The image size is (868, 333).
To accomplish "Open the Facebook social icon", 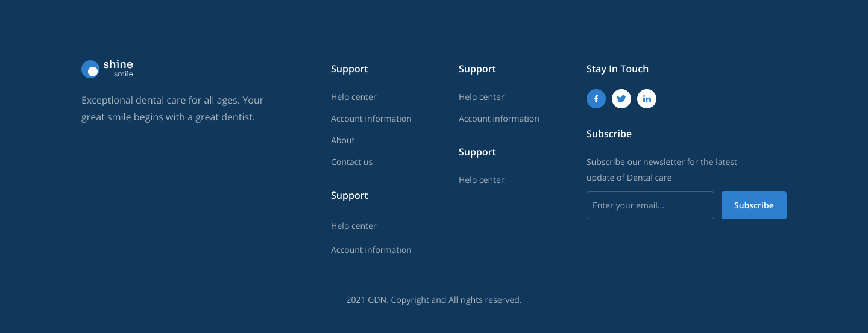I will tap(596, 99).
